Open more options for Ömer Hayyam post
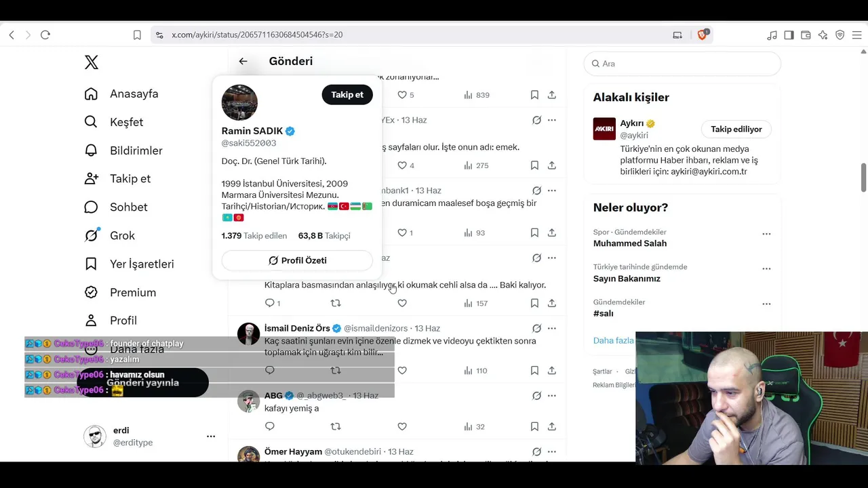Viewport: 868px width, 488px height. pyautogui.click(x=552, y=451)
